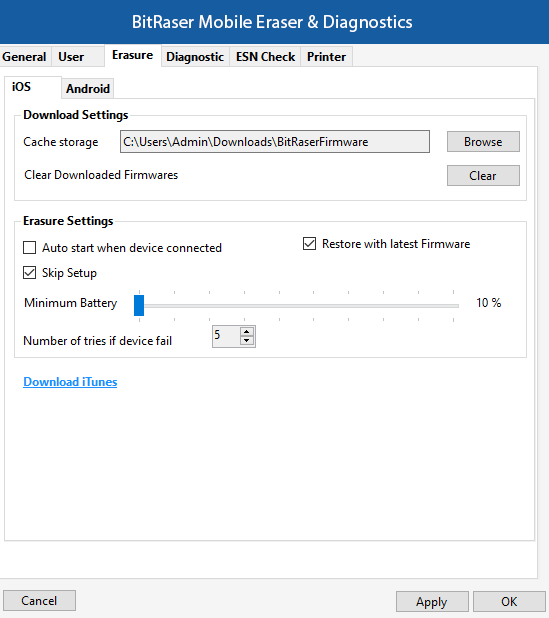
Task: Switch to the Android sub-tab
Action: (x=88, y=89)
